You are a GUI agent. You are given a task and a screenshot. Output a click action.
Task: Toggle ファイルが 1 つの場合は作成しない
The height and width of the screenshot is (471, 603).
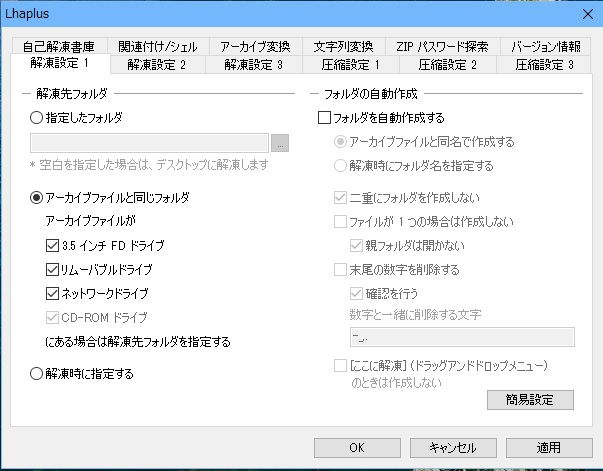pos(340,221)
